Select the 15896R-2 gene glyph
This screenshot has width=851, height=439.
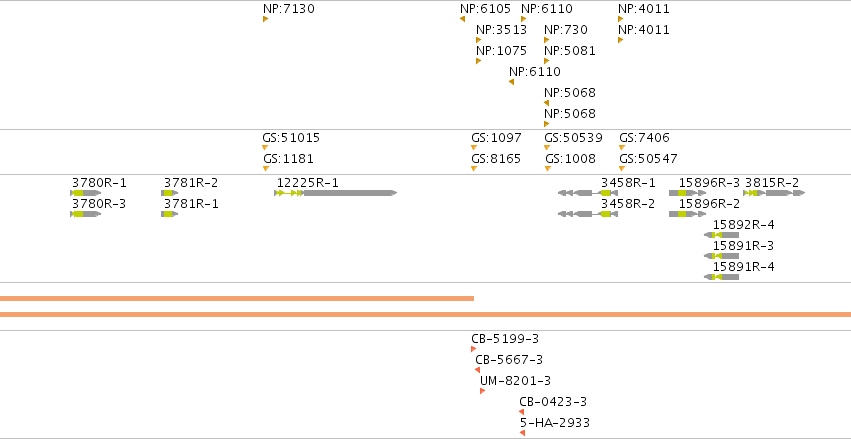point(688,214)
